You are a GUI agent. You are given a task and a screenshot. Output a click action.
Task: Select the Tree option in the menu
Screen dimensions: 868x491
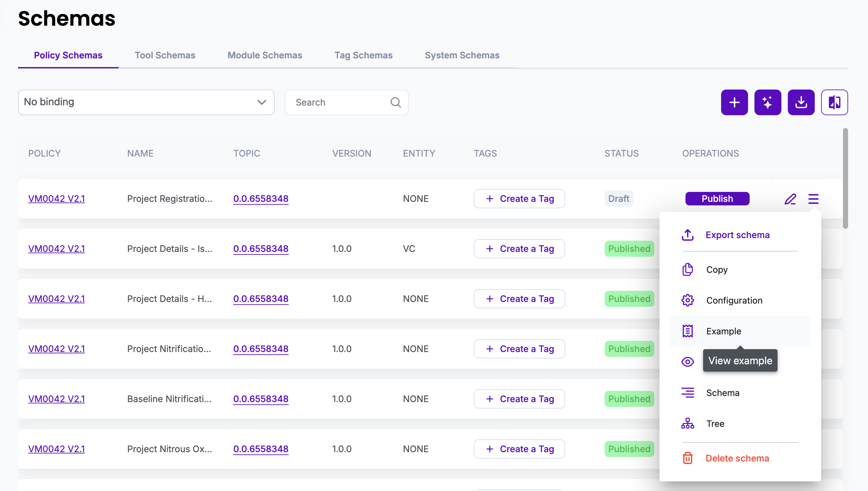pyautogui.click(x=715, y=423)
